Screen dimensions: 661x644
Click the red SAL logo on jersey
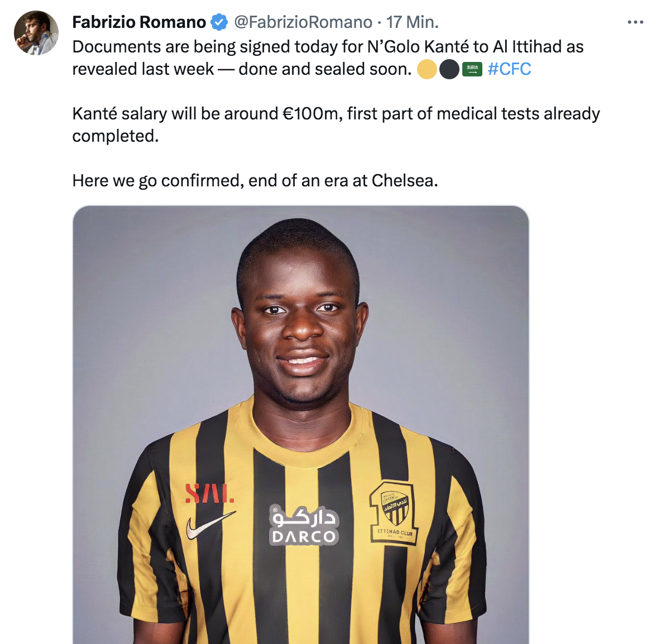click(209, 493)
